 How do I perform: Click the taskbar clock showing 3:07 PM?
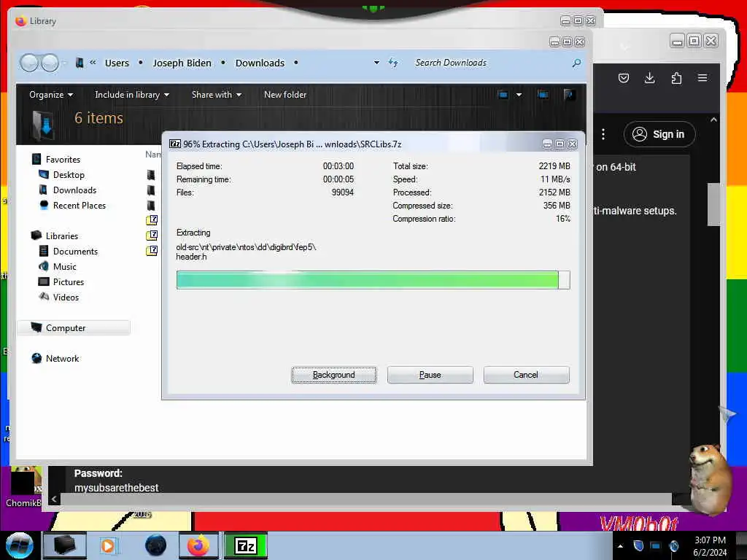[710, 546]
